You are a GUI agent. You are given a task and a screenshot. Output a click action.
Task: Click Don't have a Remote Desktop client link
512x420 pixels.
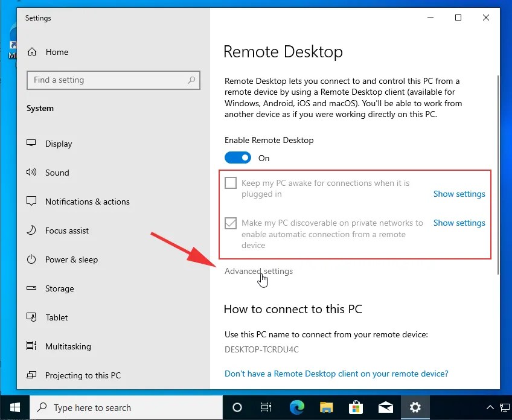click(336, 374)
